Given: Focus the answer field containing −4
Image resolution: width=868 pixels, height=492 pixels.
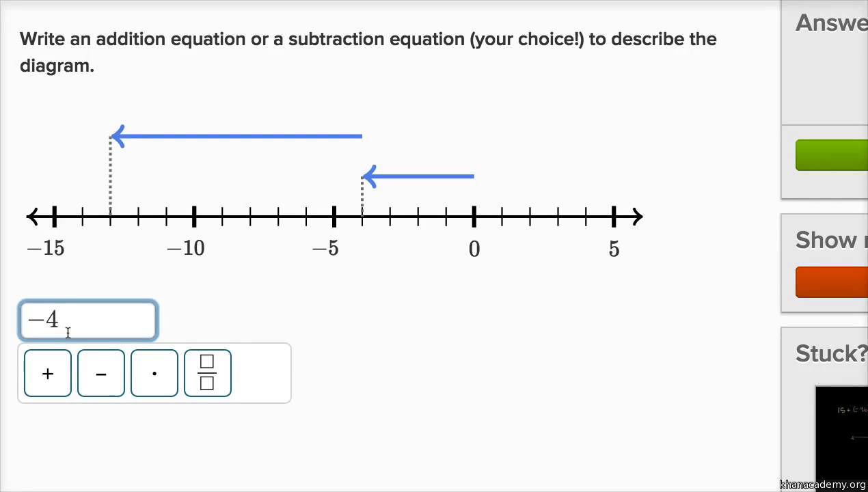Looking at the screenshot, I should (x=88, y=320).
